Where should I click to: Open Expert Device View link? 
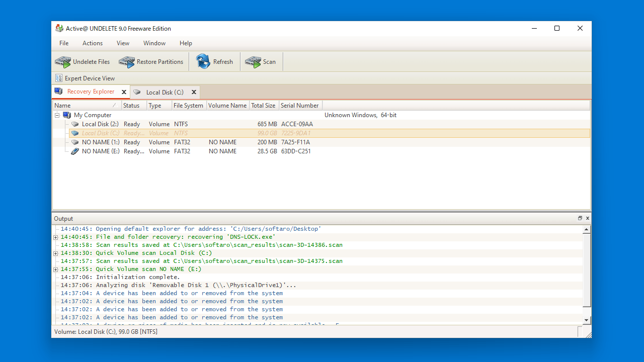tap(90, 78)
